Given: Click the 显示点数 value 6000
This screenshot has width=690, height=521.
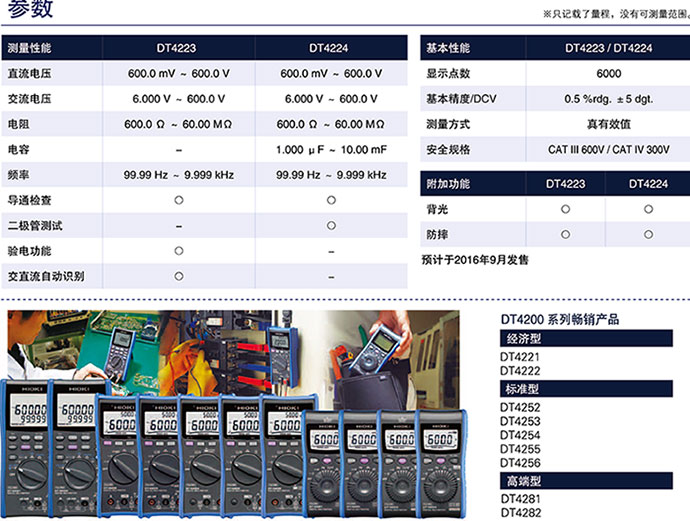Looking at the screenshot, I should (x=609, y=73).
